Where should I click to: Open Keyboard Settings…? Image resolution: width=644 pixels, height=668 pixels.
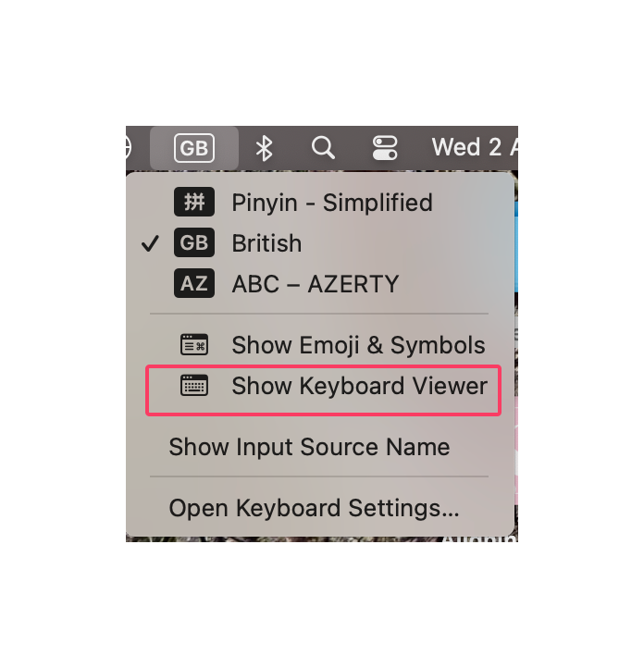click(320, 508)
